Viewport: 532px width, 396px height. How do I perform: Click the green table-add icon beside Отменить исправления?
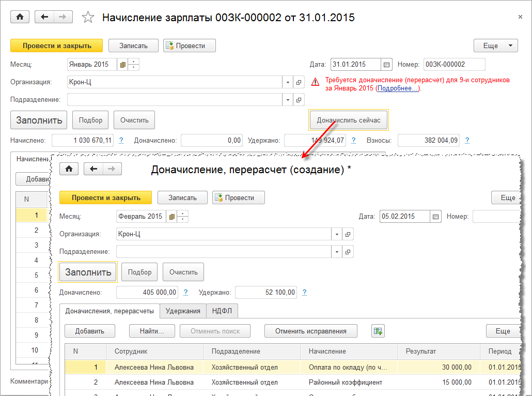click(378, 331)
